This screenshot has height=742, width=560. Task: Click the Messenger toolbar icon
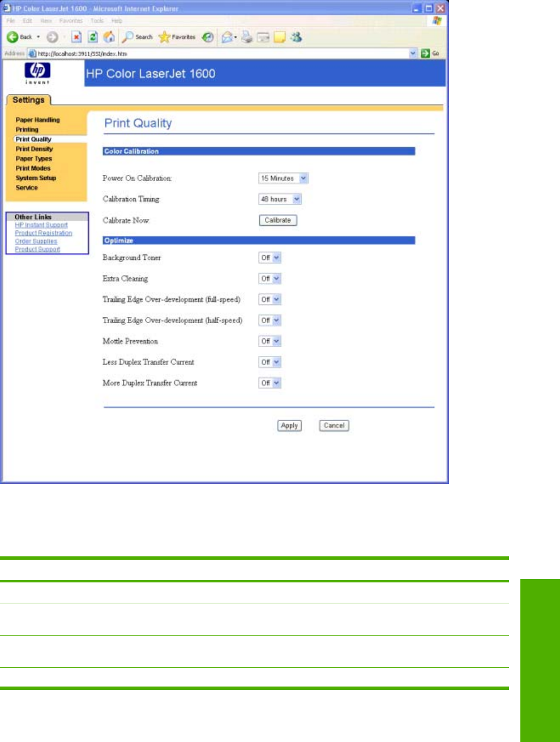(x=296, y=37)
